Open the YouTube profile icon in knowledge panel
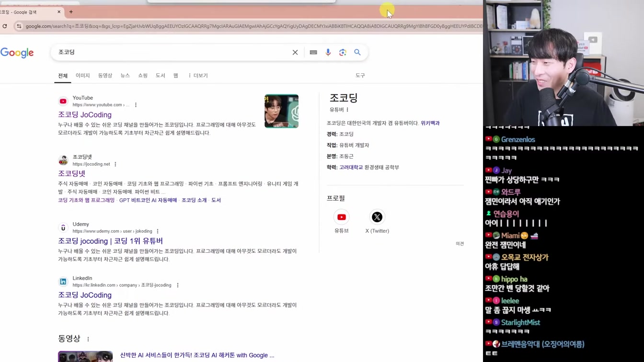Screen dimensions: 644x362 click(342, 217)
